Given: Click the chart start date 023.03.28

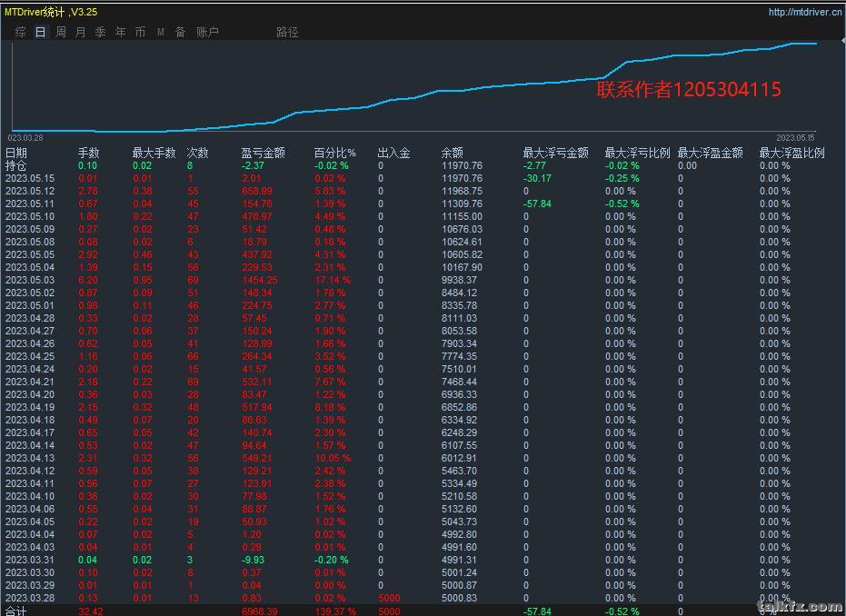Looking at the screenshot, I should (25, 137).
